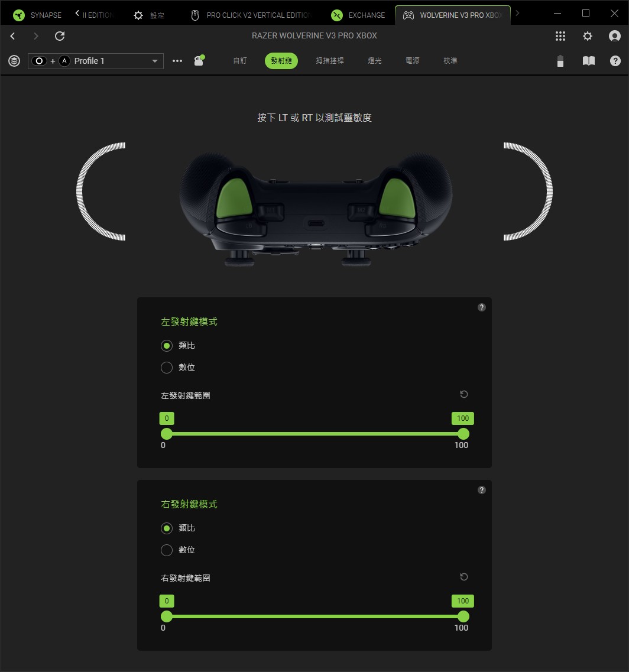The width and height of the screenshot is (629, 672).
Task: Open the 自訂 customize tab
Action: (239, 61)
